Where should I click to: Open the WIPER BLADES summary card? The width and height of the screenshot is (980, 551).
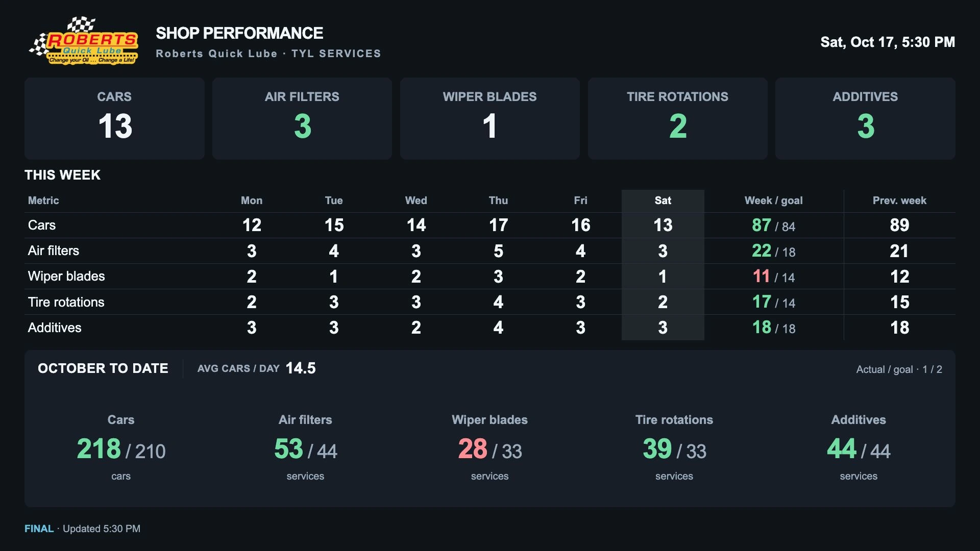(x=490, y=118)
